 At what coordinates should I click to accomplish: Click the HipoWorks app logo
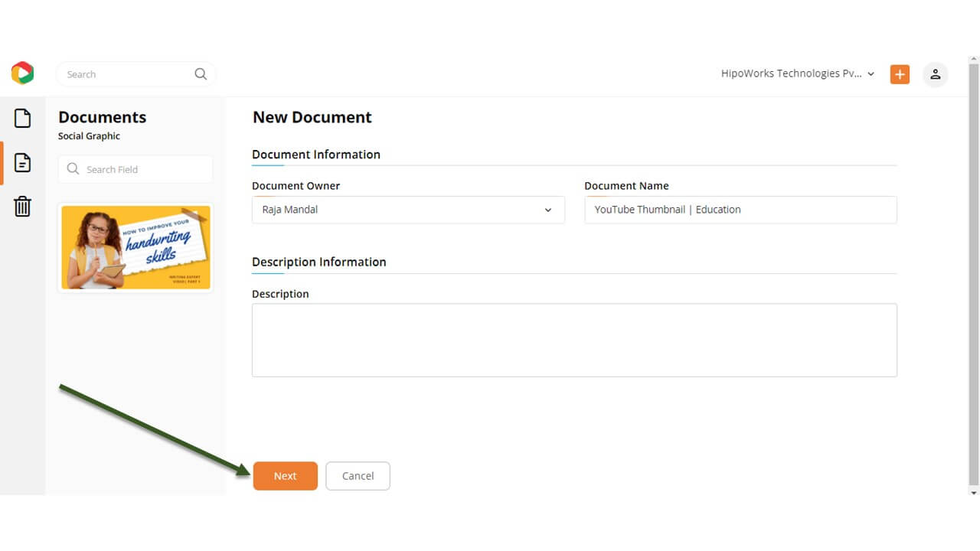pos(22,73)
